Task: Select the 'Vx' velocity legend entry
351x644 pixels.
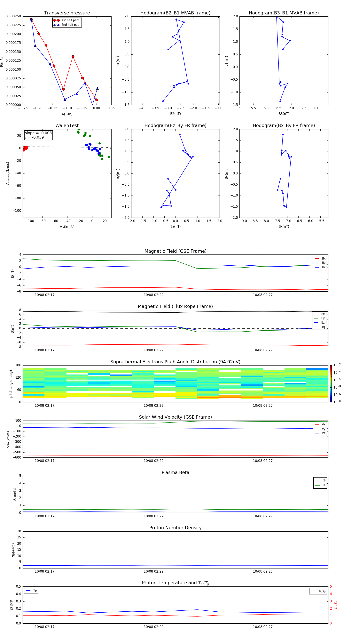Action: 320,425
